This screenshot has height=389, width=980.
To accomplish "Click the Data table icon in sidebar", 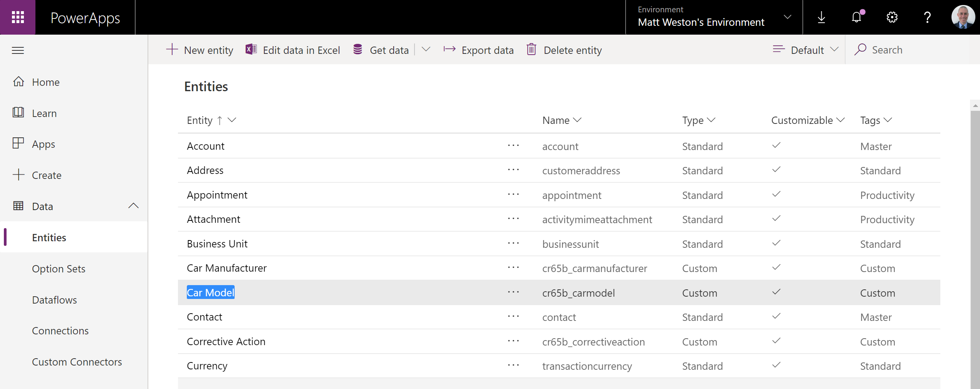I will click(18, 206).
